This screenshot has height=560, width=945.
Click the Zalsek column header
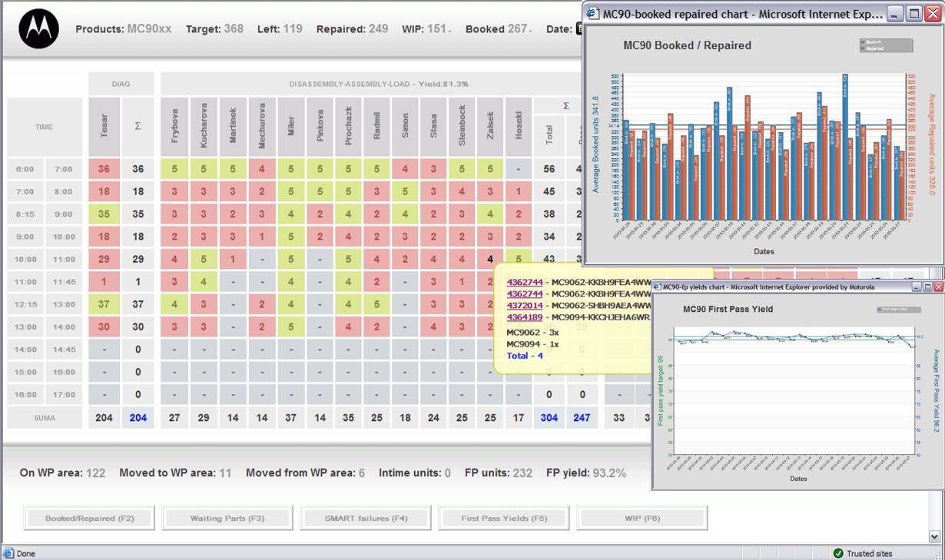[x=490, y=127]
